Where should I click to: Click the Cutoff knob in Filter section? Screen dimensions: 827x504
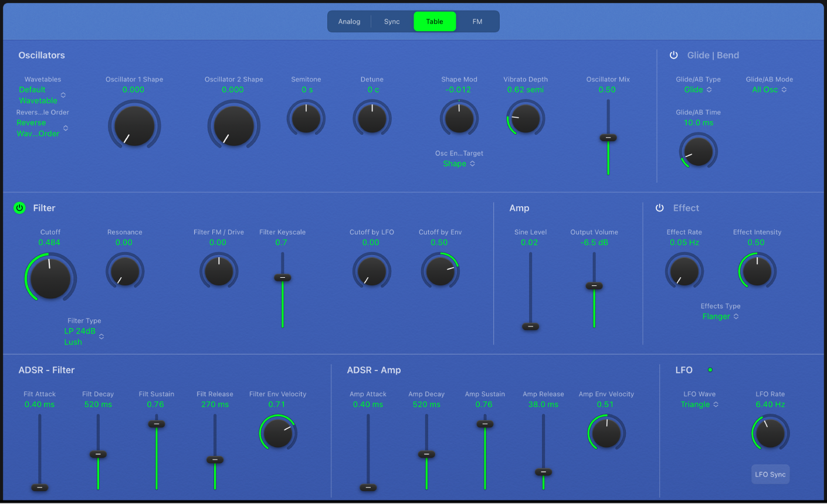[x=50, y=277]
